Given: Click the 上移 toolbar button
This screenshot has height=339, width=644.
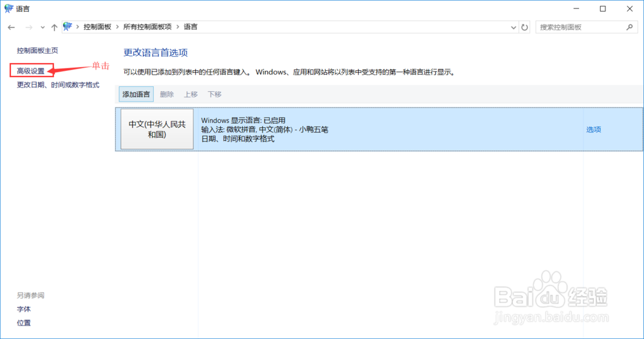Looking at the screenshot, I should [191, 95].
